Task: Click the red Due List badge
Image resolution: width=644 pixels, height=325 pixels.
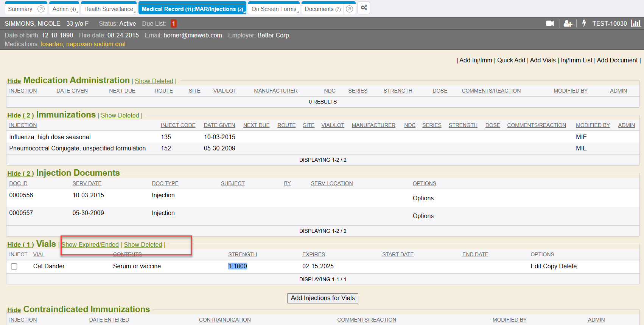Action: pos(174,23)
